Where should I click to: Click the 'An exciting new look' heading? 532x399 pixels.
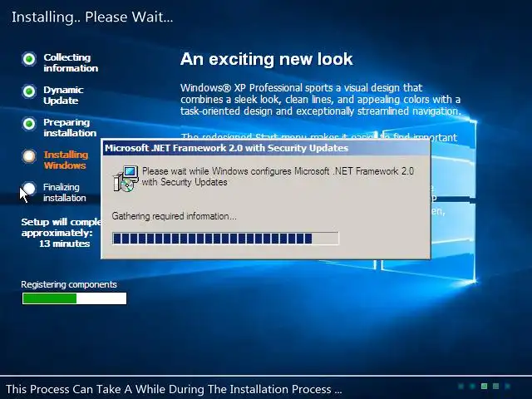pos(266,59)
